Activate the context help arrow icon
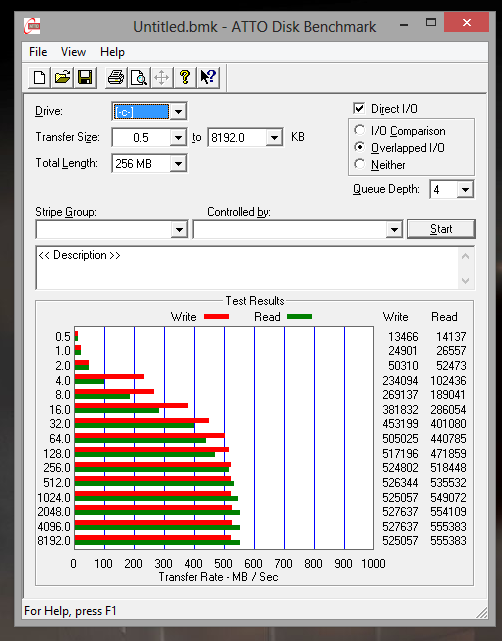Viewport: 502px width, 641px height. coord(208,77)
